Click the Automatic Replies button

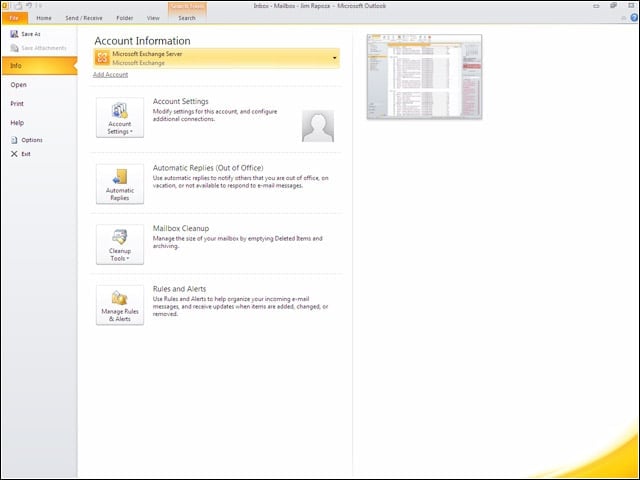(120, 184)
